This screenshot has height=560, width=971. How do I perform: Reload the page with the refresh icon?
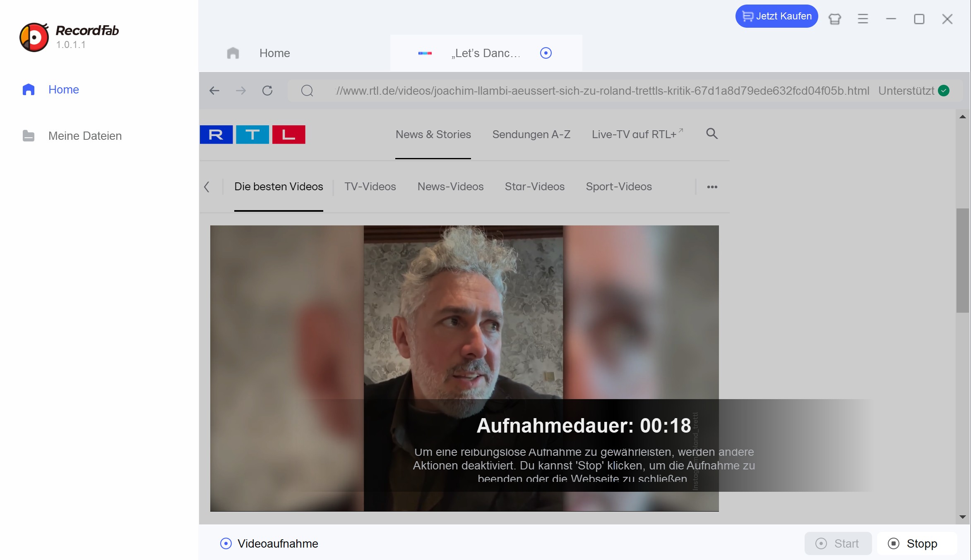(267, 91)
